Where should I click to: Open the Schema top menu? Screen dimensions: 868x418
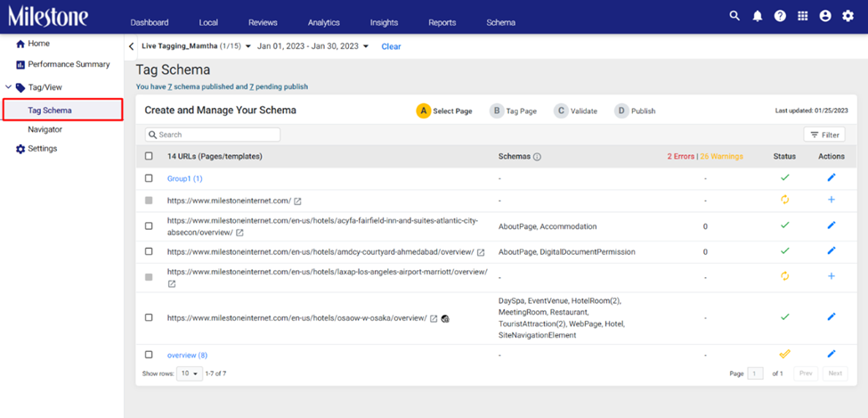tap(501, 23)
